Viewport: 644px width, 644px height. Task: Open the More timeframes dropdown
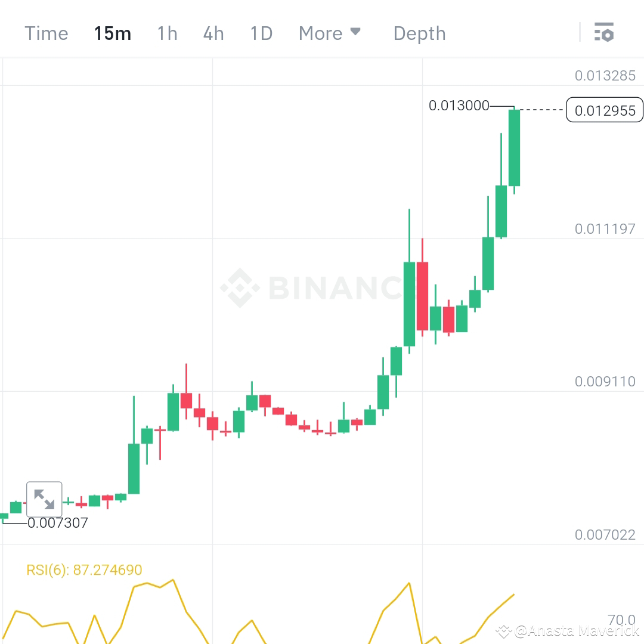pyautogui.click(x=330, y=33)
